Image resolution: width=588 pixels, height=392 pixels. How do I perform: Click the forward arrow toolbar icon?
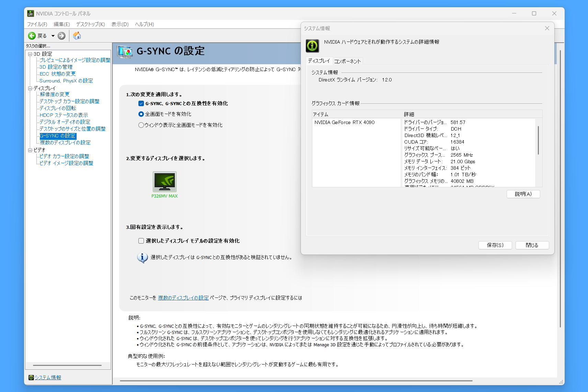click(61, 36)
